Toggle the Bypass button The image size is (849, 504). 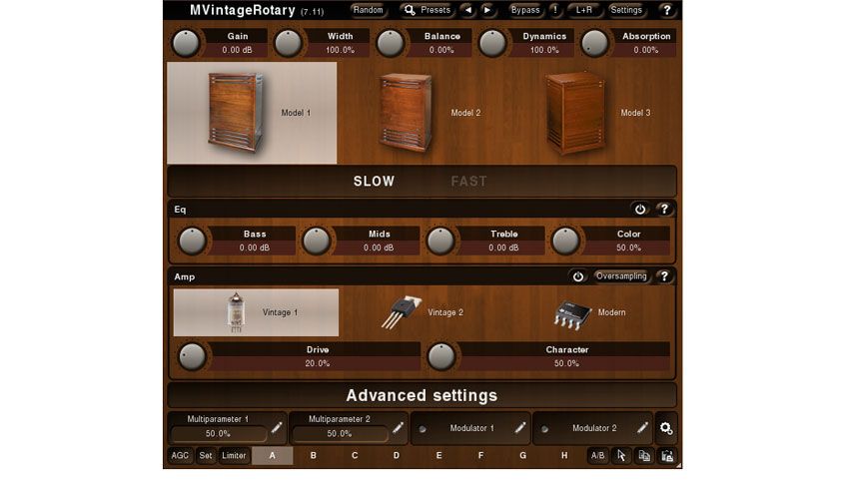525,10
